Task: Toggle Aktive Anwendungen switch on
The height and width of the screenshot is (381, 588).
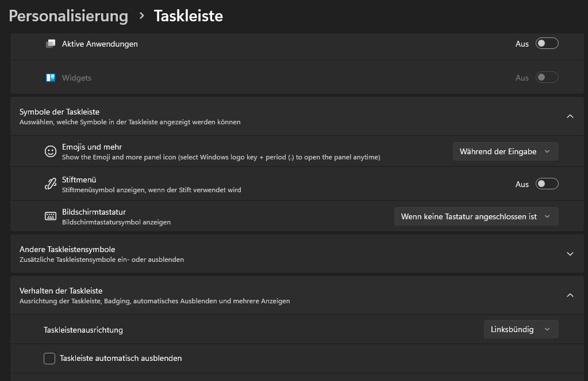Action: (547, 44)
